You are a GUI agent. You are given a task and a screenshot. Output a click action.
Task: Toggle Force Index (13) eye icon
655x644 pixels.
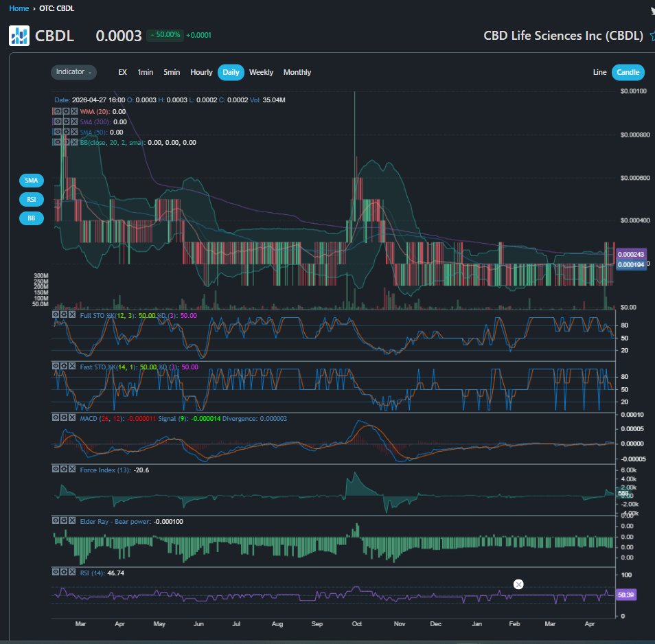[x=56, y=469]
